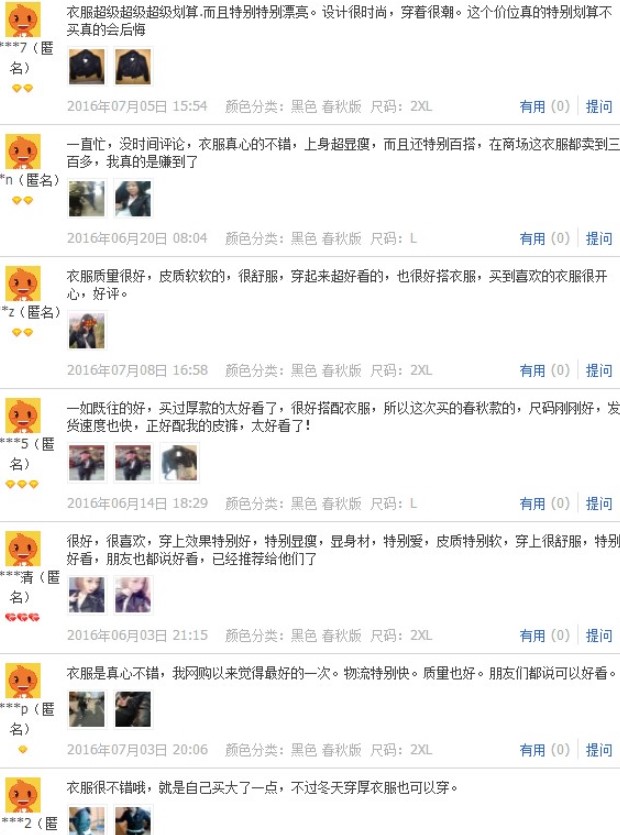Click red heart rank icons under ***清

coord(22,617)
